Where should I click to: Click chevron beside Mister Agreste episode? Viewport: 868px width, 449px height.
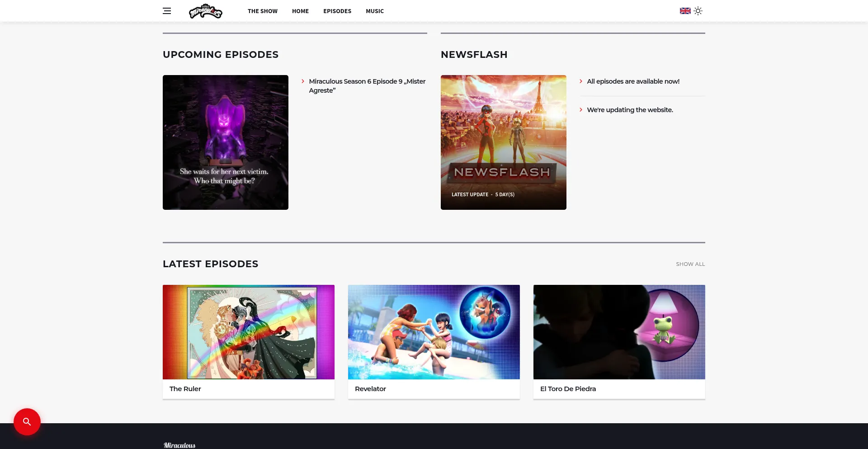pyautogui.click(x=303, y=81)
